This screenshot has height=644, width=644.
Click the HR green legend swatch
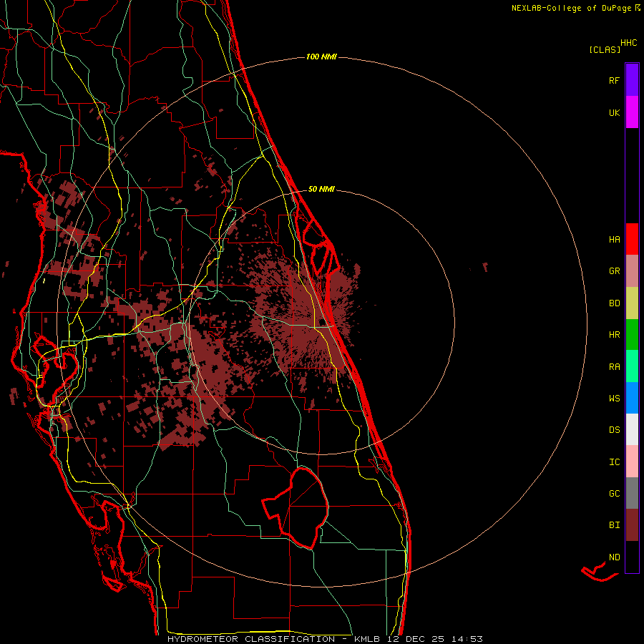coord(632,335)
